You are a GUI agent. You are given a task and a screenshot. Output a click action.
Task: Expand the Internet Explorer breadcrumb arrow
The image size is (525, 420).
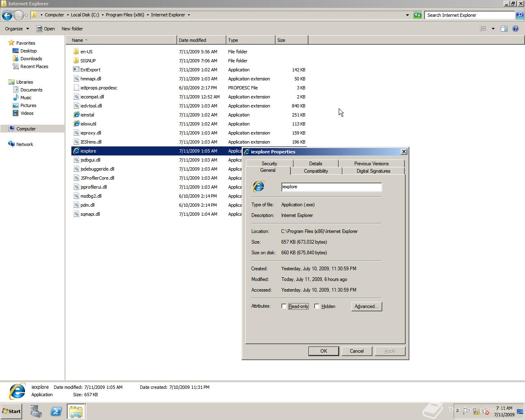pos(189,15)
